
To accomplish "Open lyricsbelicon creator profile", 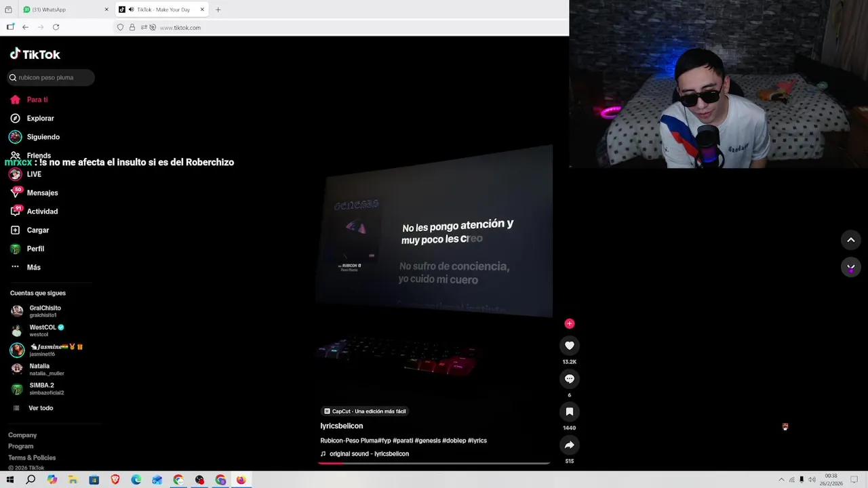I will coord(342,426).
